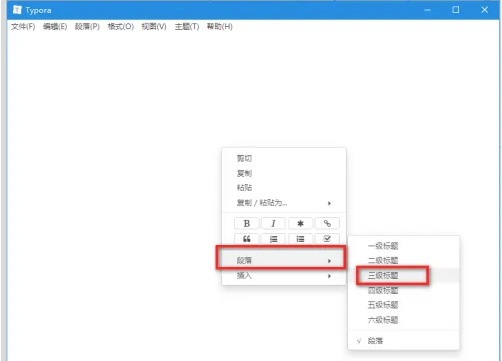
Task: Insert a hyperlink with the link icon
Action: (327, 223)
